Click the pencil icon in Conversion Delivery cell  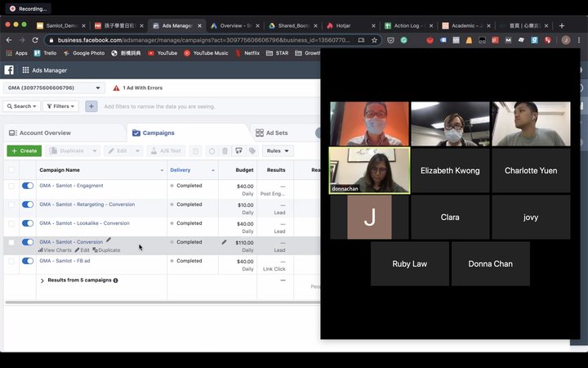(224, 242)
